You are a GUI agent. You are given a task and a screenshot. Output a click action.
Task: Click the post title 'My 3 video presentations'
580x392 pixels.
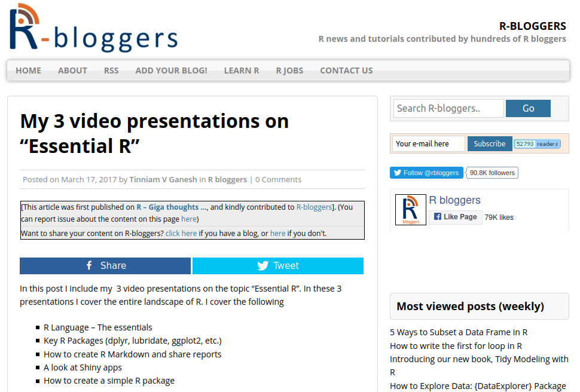(154, 133)
